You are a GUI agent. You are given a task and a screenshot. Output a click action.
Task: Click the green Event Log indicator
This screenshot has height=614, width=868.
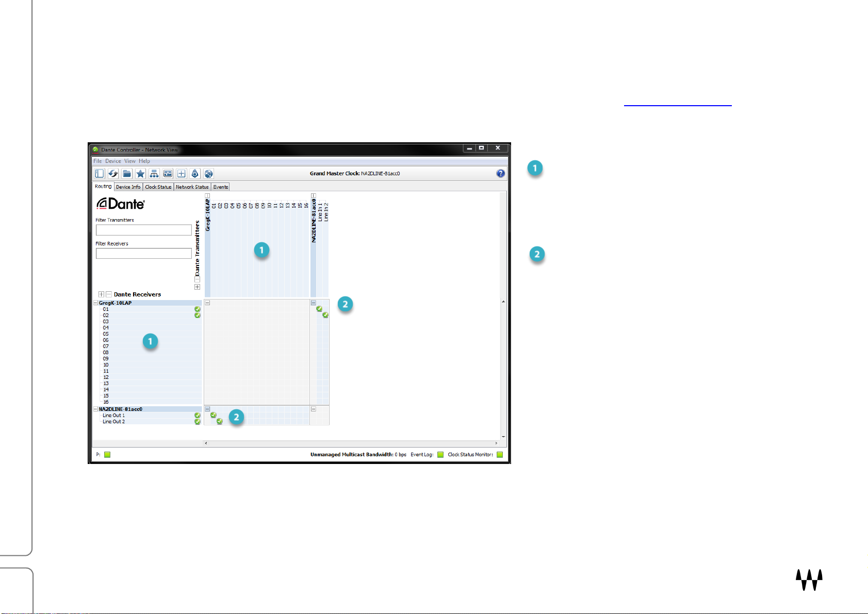coord(440,455)
